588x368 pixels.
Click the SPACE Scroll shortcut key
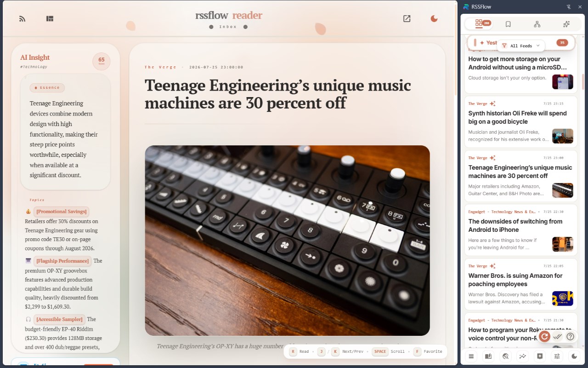380,351
